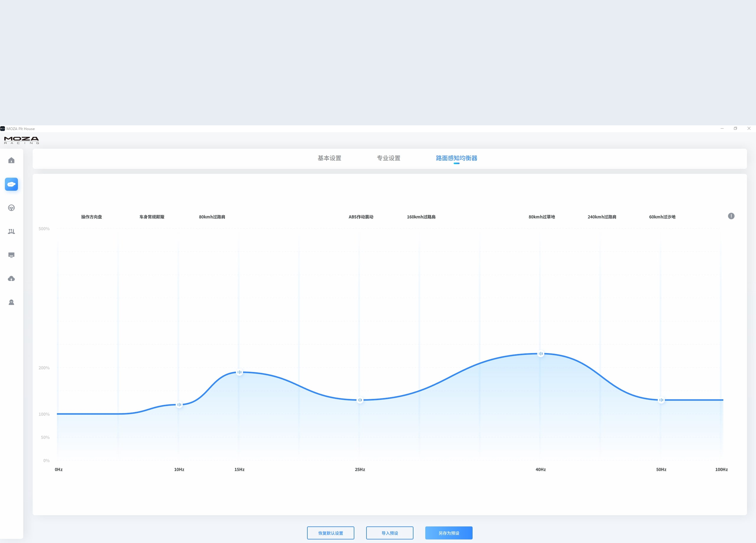The height and width of the screenshot is (543, 756).
Task: Grab the 50Hz equalizer handle
Action: 661,400
